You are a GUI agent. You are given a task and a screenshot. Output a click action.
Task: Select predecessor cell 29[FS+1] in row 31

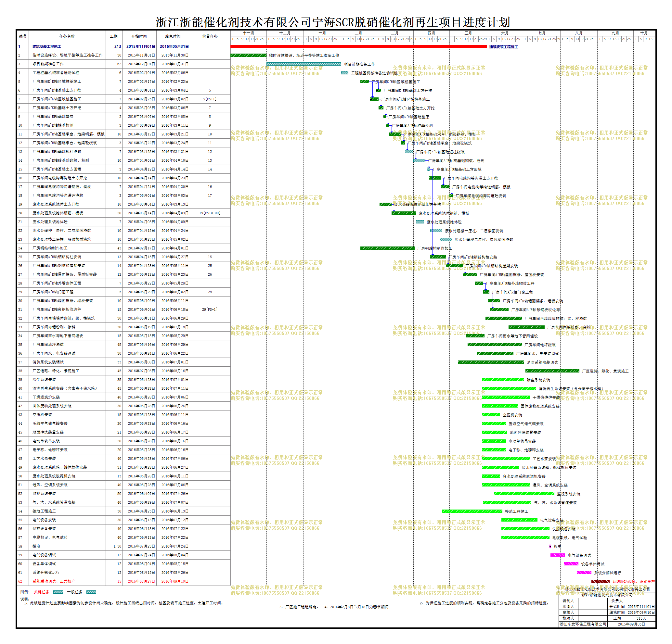pos(210,309)
